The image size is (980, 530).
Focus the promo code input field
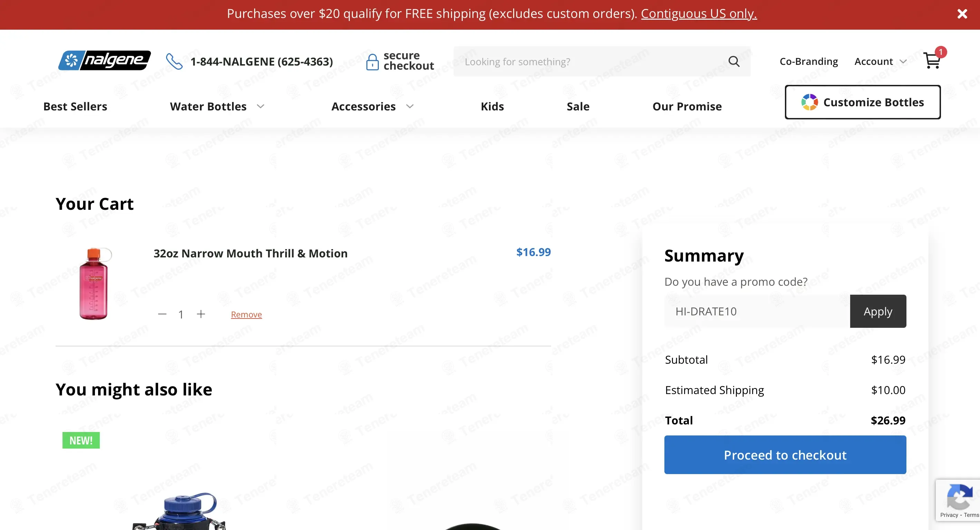tap(757, 311)
